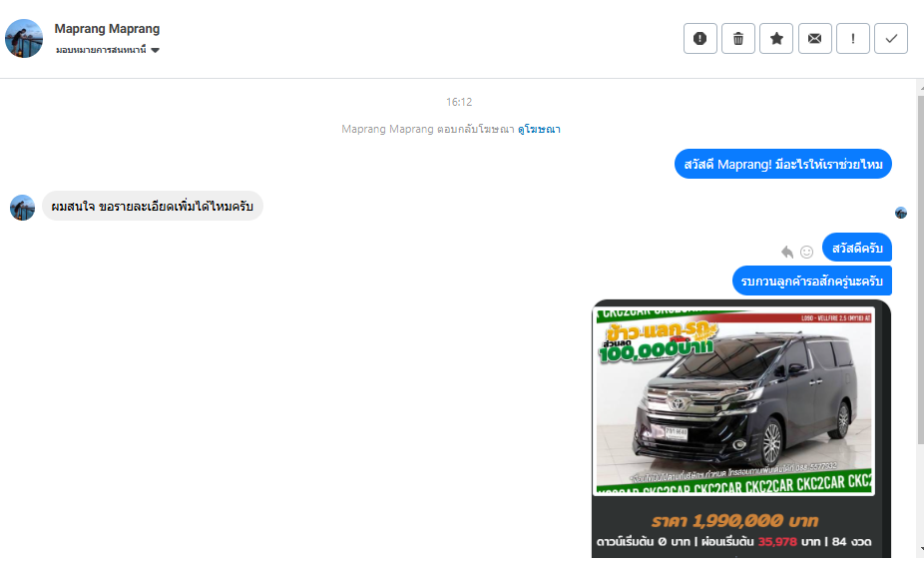Click the small seen-receipt avatar

(x=901, y=213)
